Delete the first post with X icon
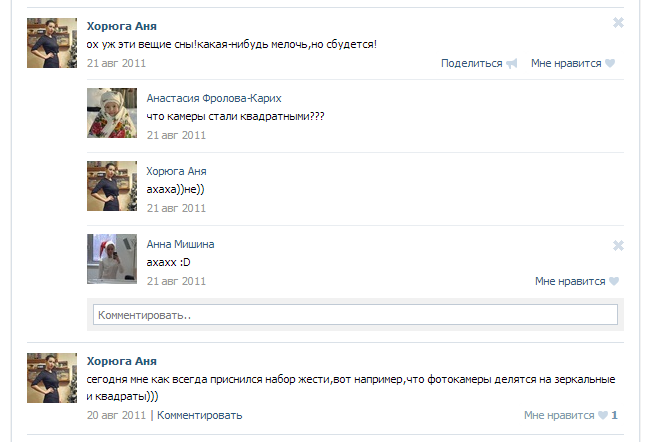 (x=618, y=23)
